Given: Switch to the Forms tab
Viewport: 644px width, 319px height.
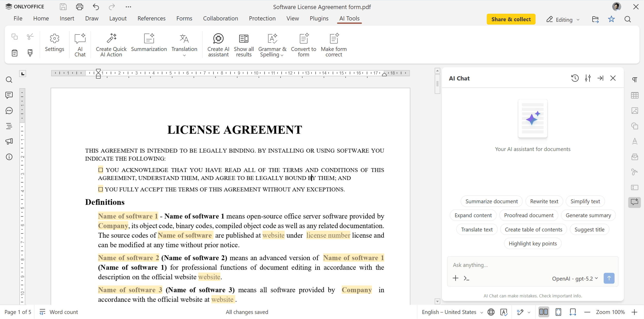Looking at the screenshot, I should [184, 18].
